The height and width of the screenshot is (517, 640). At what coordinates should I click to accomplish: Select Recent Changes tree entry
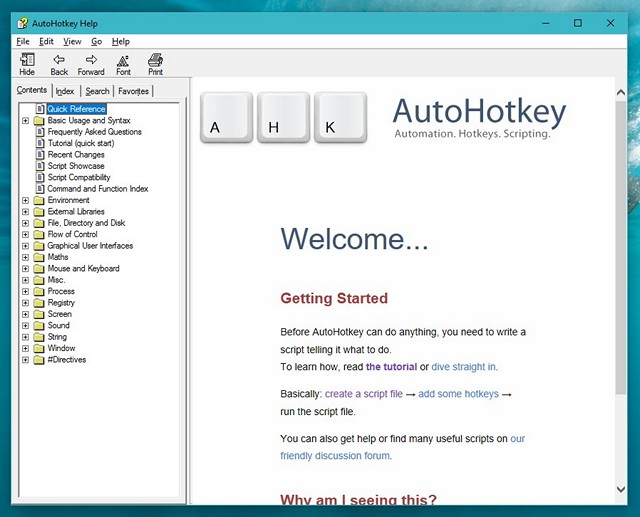pyautogui.click(x=76, y=155)
